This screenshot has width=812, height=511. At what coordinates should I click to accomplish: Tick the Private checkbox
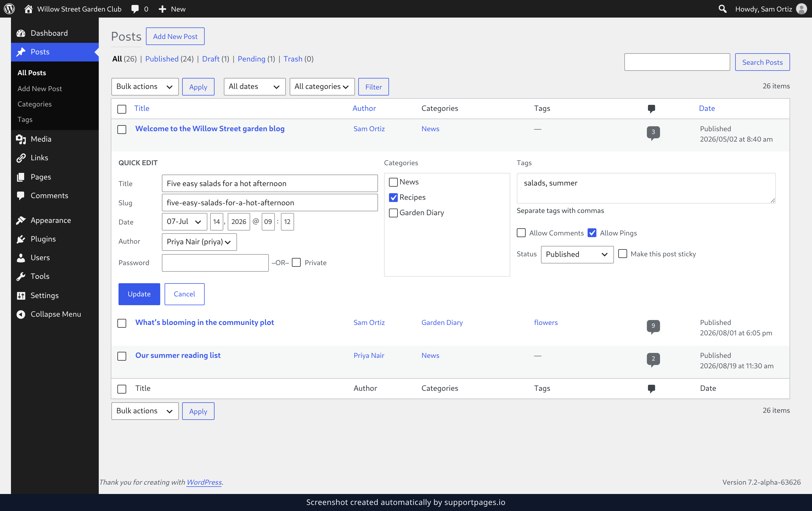(296, 262)
